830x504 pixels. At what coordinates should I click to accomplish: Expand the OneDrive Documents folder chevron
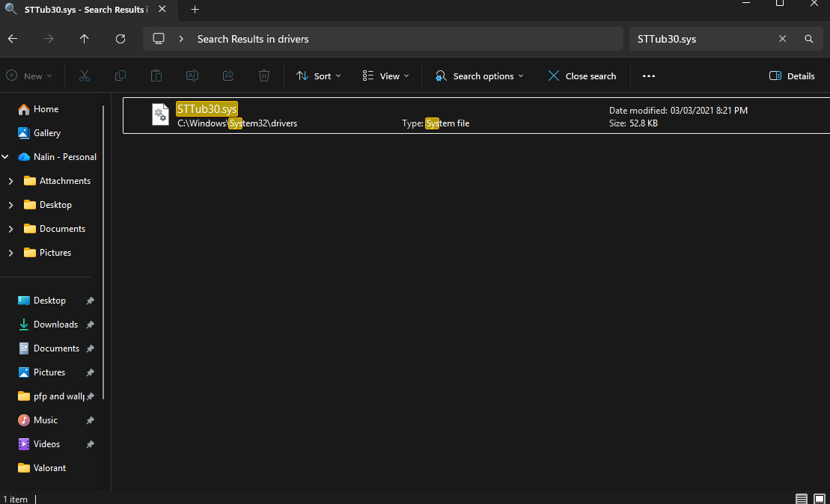tap(10, 229)
